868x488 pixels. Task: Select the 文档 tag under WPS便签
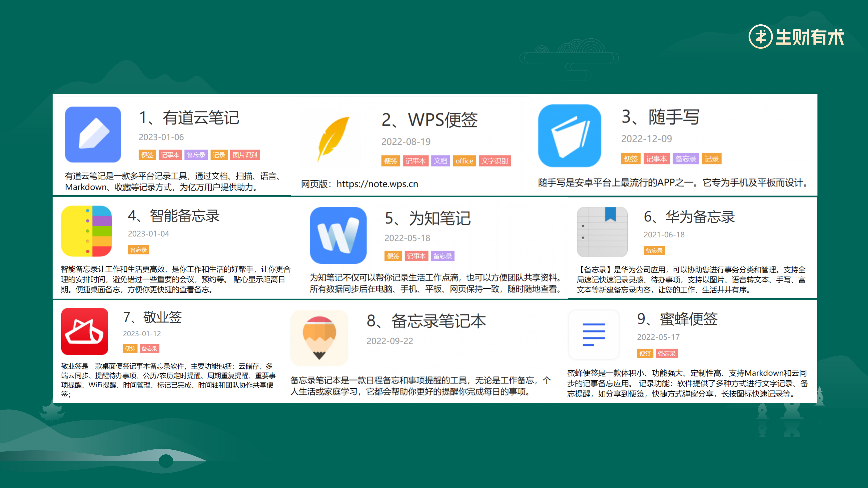click(441, 161)
